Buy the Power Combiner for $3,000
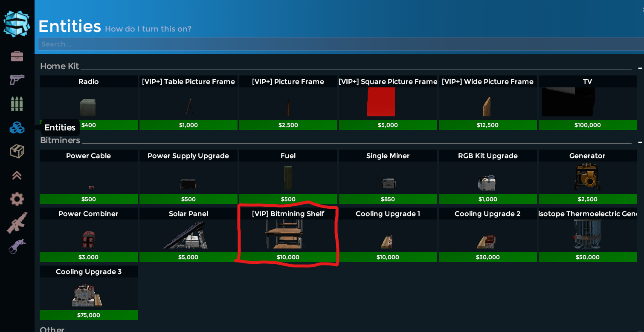Viewport: 644px width, 332px height. pos(89,257)
